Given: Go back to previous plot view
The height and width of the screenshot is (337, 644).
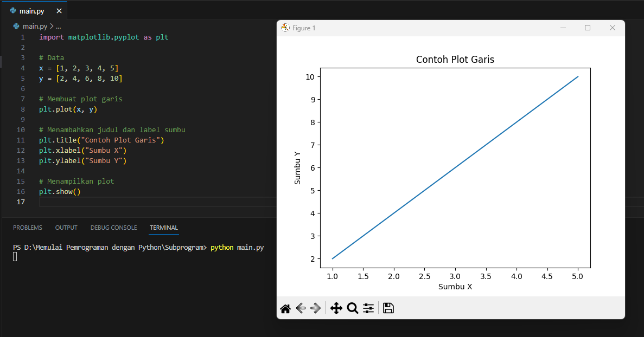Looking at the screenshot, I should (x=301, y=308).
